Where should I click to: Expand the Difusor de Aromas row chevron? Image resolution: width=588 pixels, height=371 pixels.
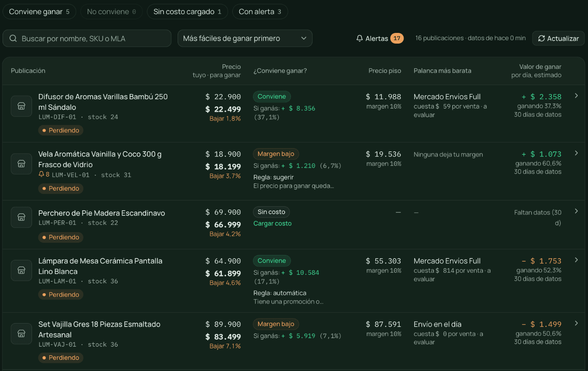(x=576, y=96)
